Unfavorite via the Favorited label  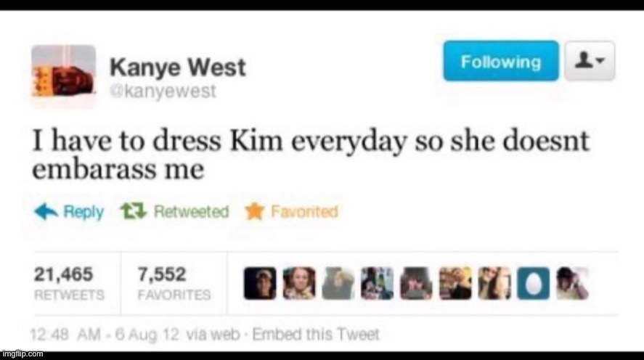point(304,212)
